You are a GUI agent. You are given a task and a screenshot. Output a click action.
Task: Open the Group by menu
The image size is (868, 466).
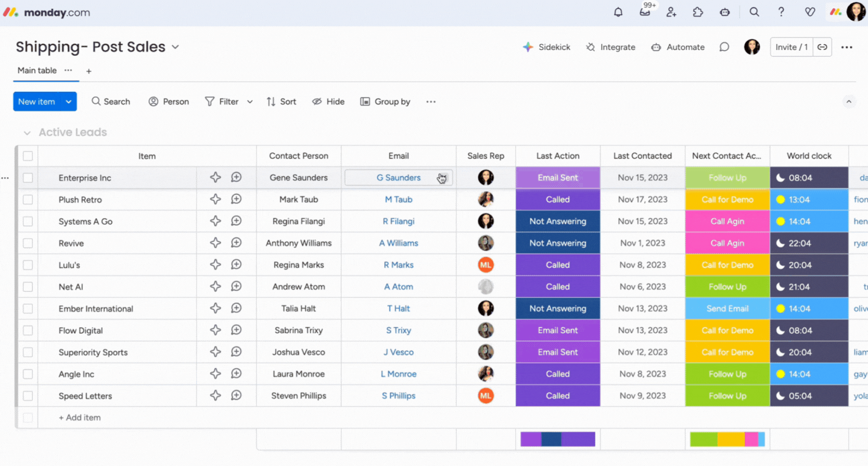(x=385, y=102)
